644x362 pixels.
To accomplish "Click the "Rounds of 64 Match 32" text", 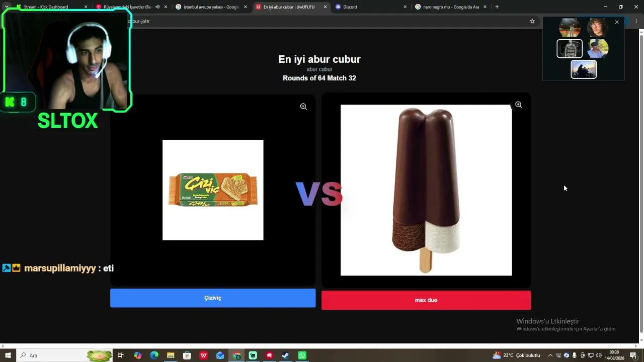I will click(x=319, y=78).
